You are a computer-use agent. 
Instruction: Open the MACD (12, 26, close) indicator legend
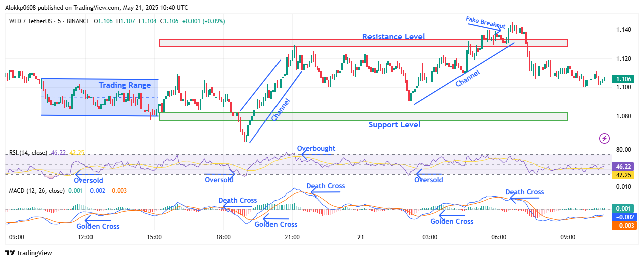tap(37, 190)
